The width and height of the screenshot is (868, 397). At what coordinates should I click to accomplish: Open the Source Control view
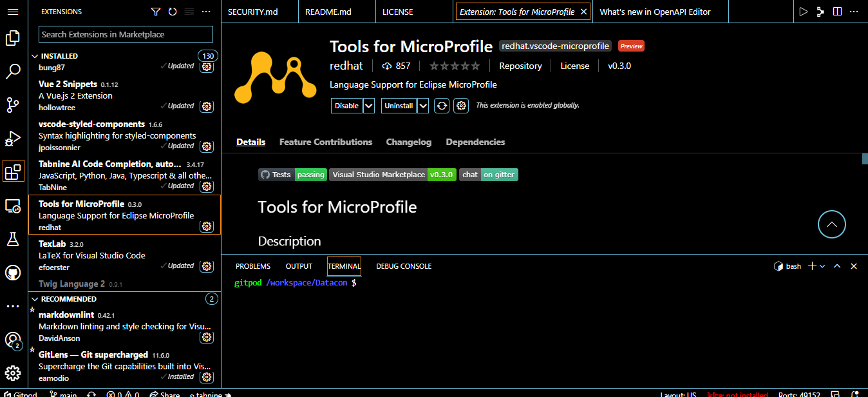click(13, 105)
